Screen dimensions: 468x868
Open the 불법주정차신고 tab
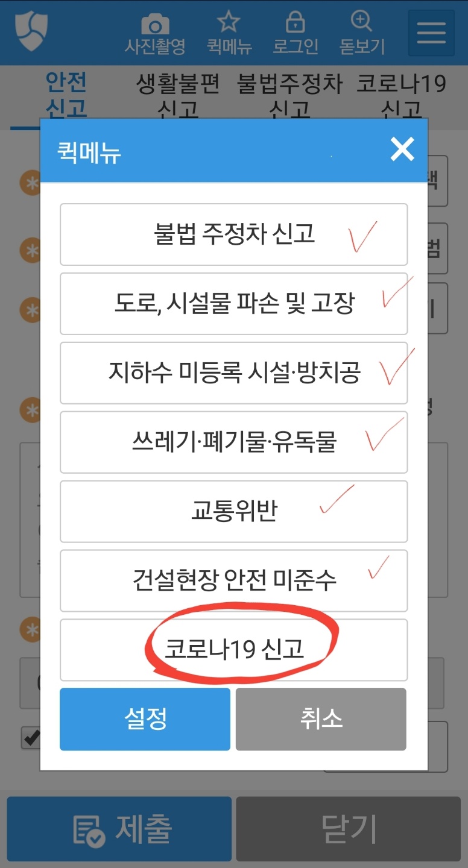click(x=290, y=96)
